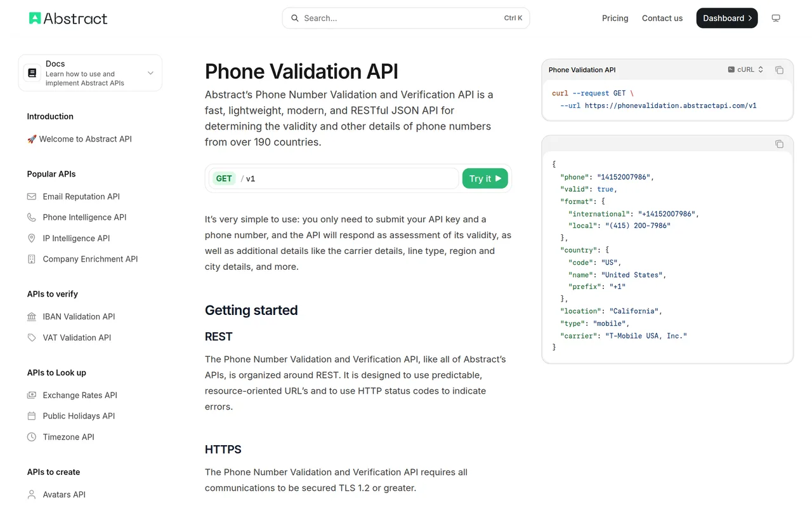The height and width of the screenshot is (508, 812).
Task: Click the /v1 endpoint path field
Action: pos(334,178)
